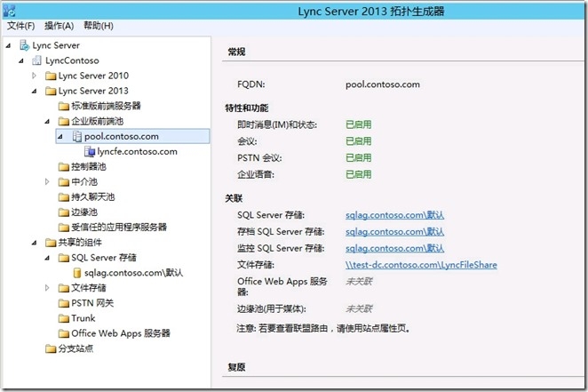Select the Trunk tree label
The height and width of the screenshot is (392, 588).
coord(83,318)
